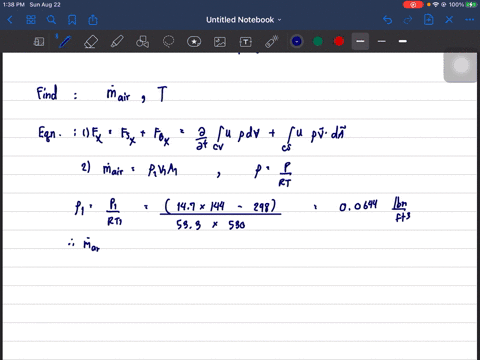Viewport: 480px width, 360px height.
Task: Close the editing toolbar with the X
Action: tap(449, 20)
